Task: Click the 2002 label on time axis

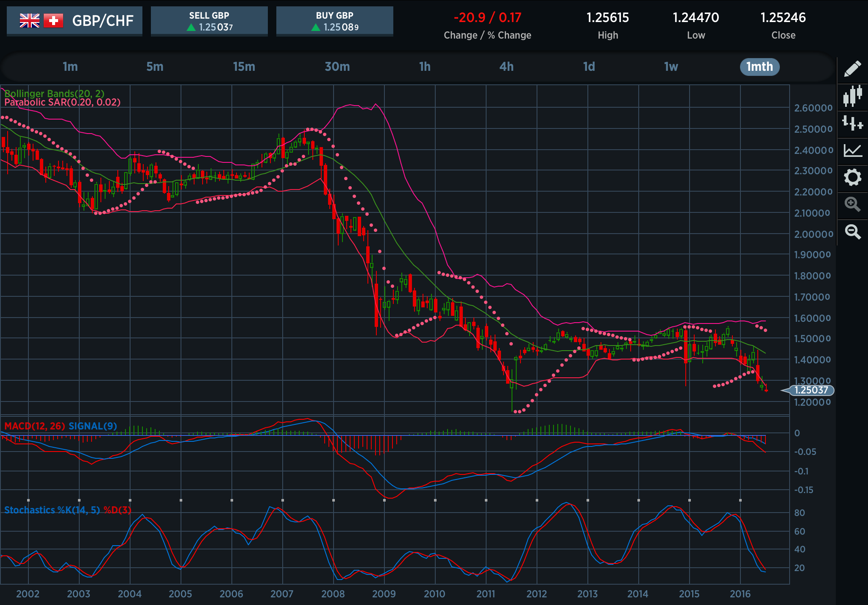Action: coord(28,594)
